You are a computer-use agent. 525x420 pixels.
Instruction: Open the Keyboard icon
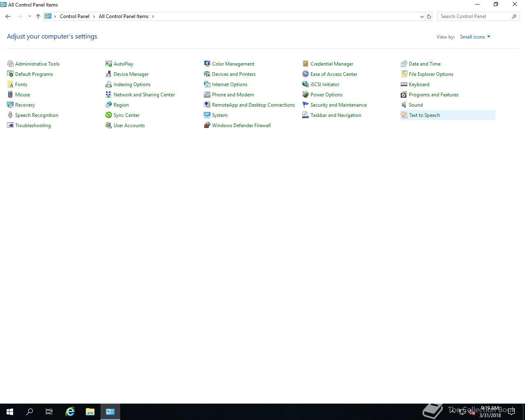pyautogui.click(x=404, y=84)
